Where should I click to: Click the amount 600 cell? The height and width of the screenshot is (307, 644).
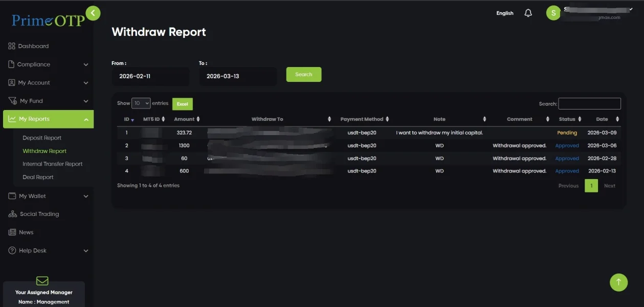point(184,171)
